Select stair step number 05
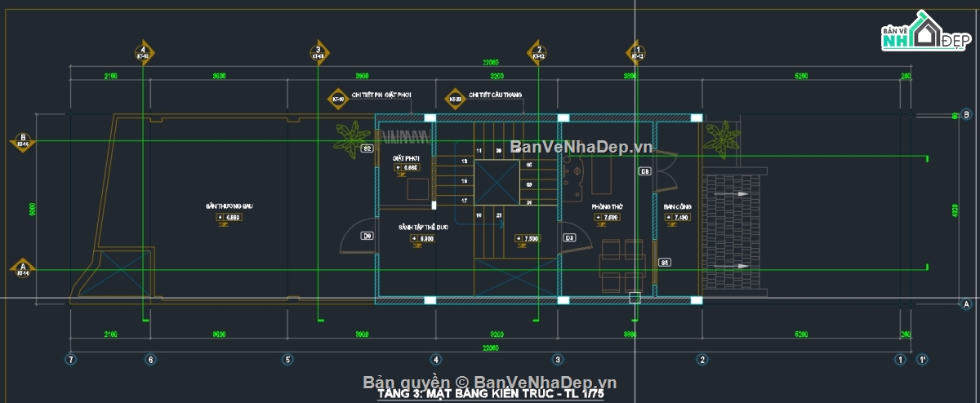This screenshot has width=980, height=403. (x=529, y=166)
